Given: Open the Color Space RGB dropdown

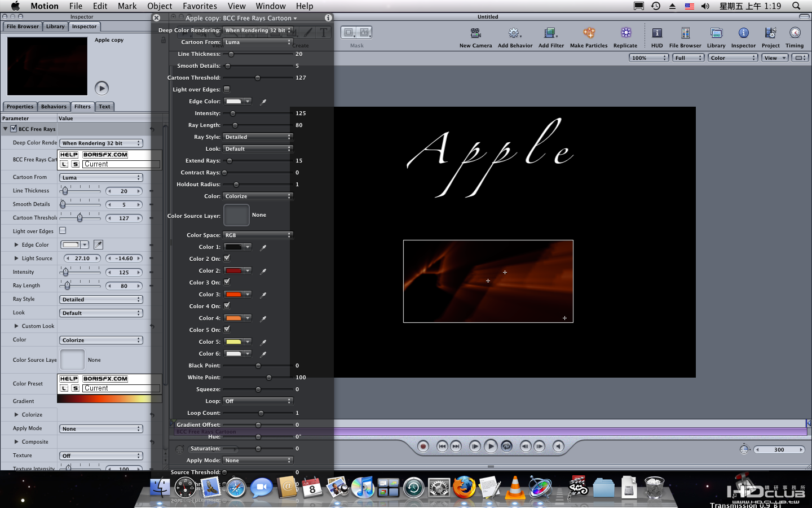Looking at the screenshot, I should 258,235.
